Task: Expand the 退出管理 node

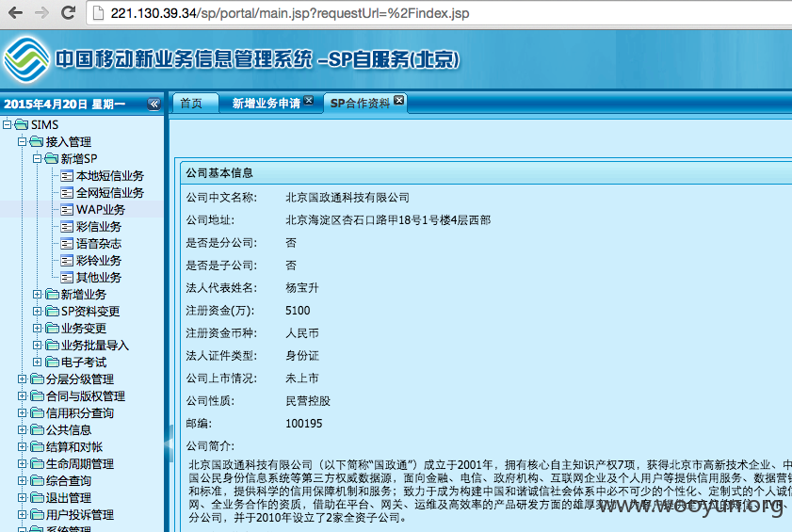Action: [22, 497]
